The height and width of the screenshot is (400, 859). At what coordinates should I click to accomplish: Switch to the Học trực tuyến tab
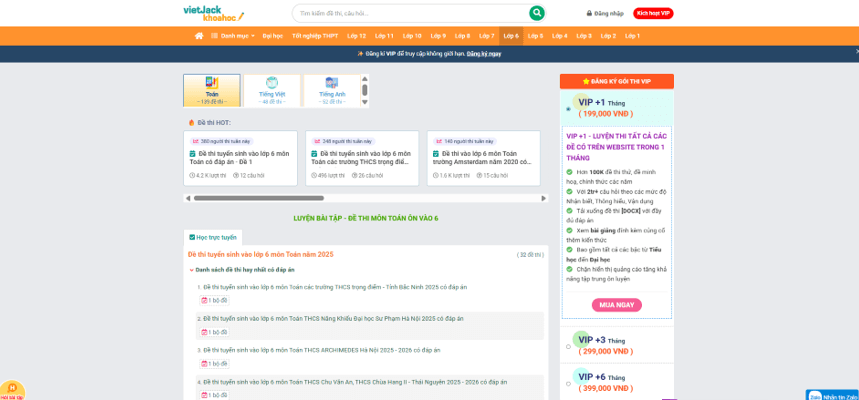click(213, 237)
